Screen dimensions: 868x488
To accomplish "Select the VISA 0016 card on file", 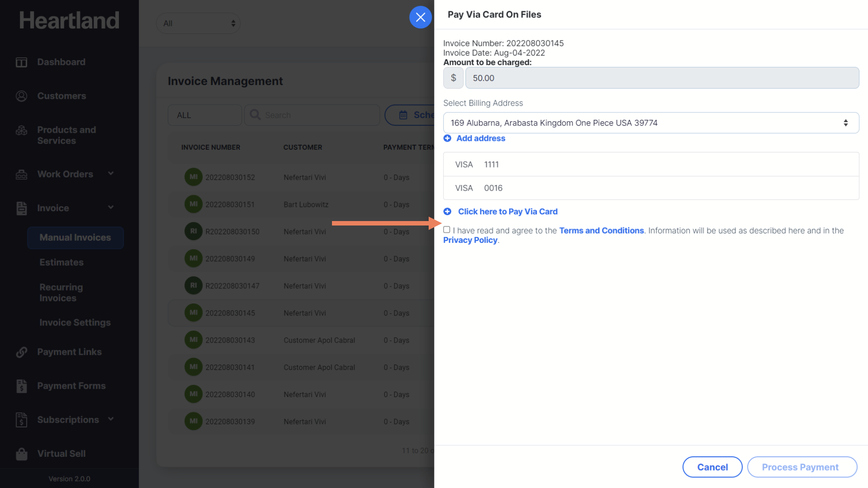I will [651, 188].
